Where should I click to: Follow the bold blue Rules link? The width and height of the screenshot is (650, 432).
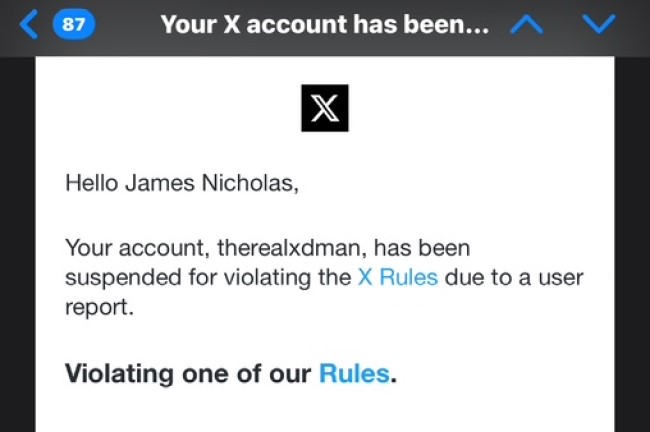click(354, 374)
